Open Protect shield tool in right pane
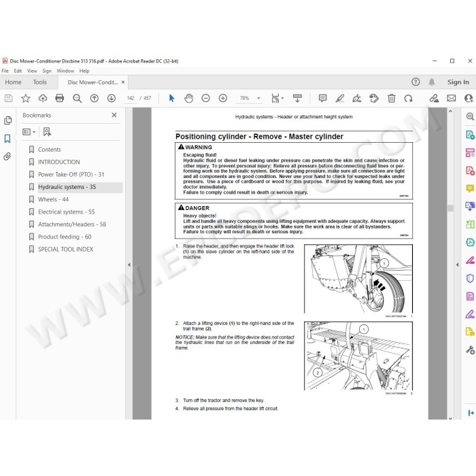 pos(470,278)
